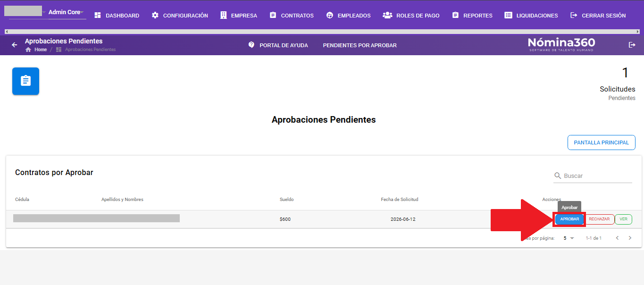Sort by Cédula column header

22,200
